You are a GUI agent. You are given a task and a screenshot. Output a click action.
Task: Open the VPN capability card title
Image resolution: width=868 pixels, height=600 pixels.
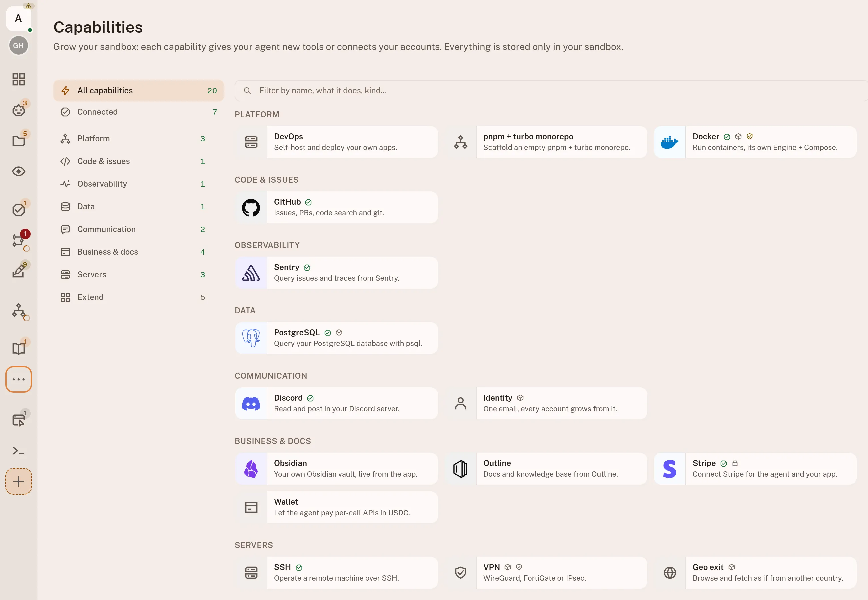pos(491,567)
